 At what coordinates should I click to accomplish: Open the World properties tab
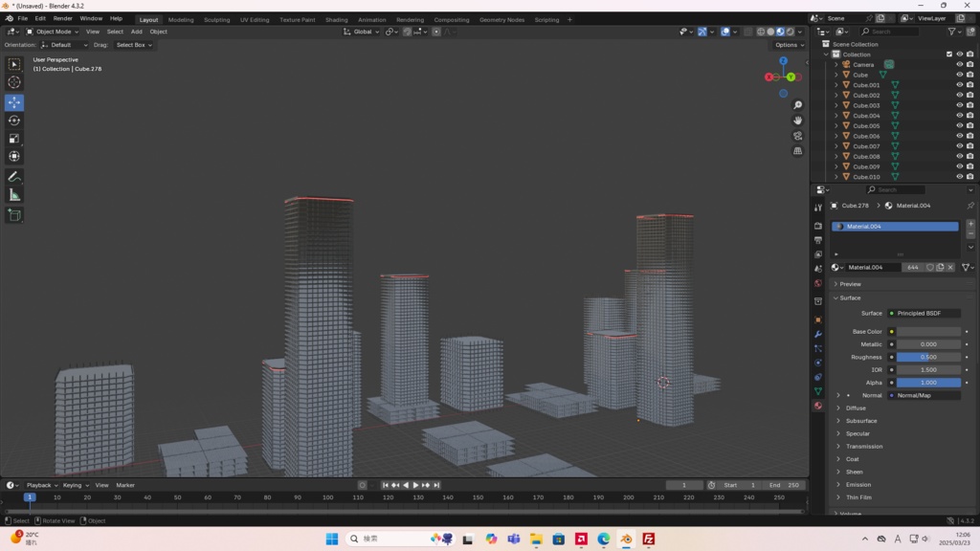point(818,283)
